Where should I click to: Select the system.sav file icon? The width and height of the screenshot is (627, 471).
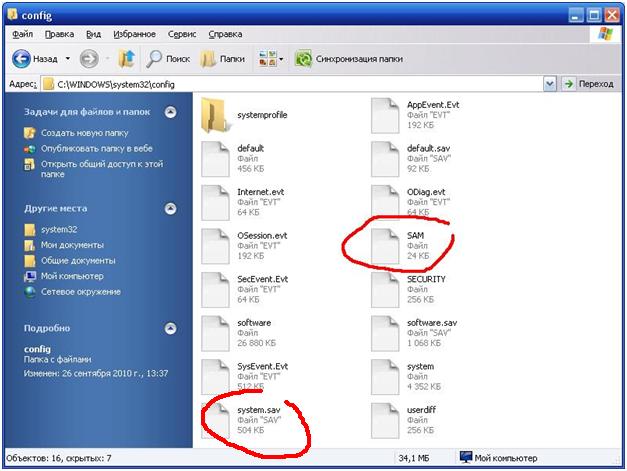click(215, 421)
